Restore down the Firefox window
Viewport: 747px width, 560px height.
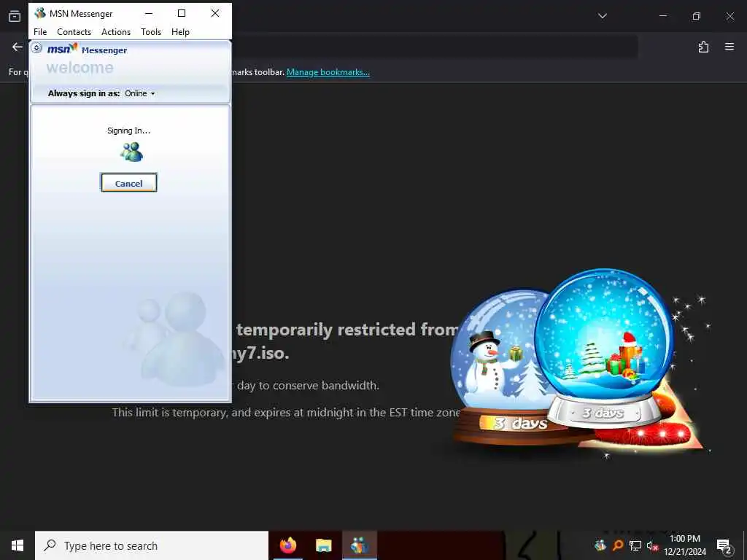[x=697, y=16]
